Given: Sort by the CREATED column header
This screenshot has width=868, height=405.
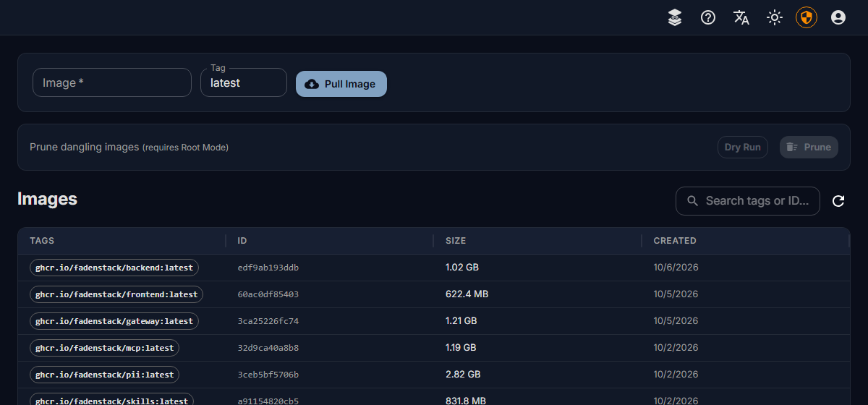Looking at the screenshot, I should coord(675,241).
